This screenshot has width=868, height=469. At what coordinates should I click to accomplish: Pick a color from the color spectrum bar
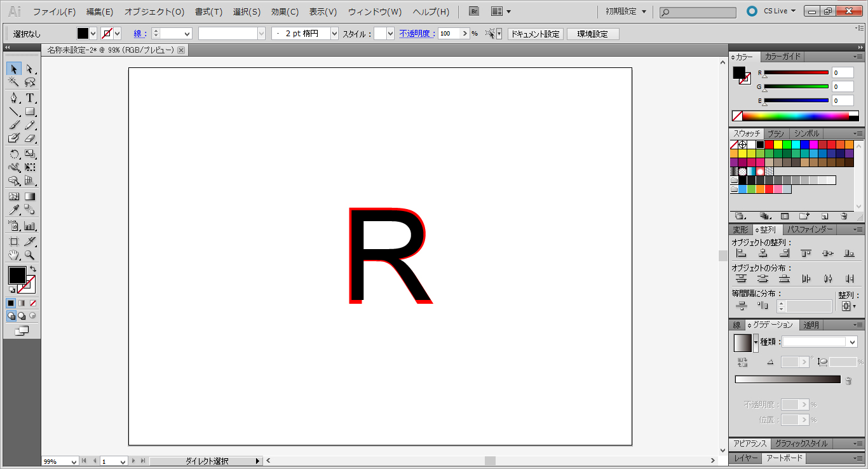[x=795, y=116]
